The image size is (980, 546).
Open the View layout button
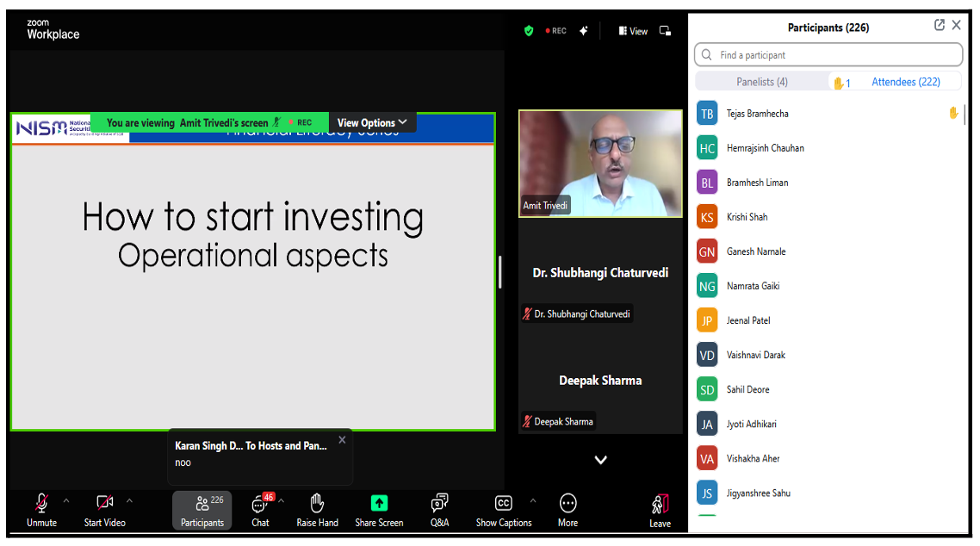[633, 31]
